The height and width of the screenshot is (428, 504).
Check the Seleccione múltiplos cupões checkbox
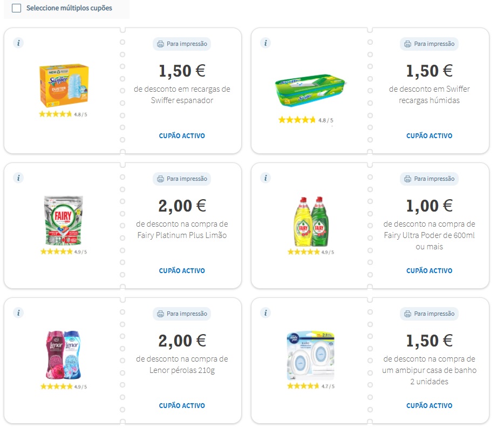(17, 8)
